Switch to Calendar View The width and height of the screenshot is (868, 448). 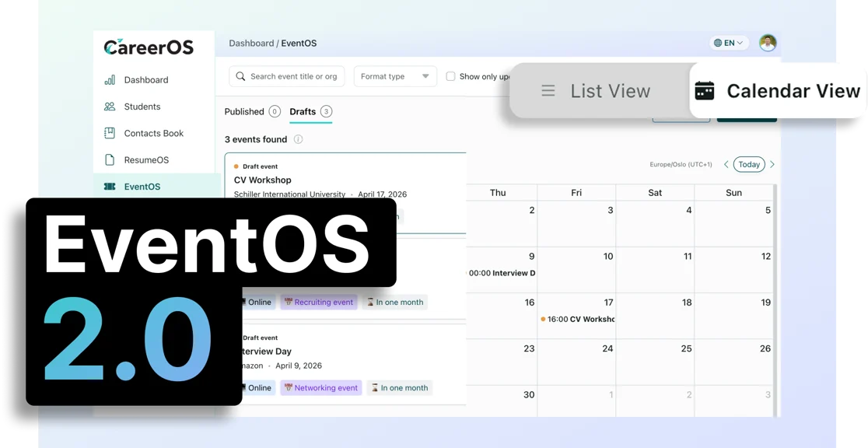[778, 91]
